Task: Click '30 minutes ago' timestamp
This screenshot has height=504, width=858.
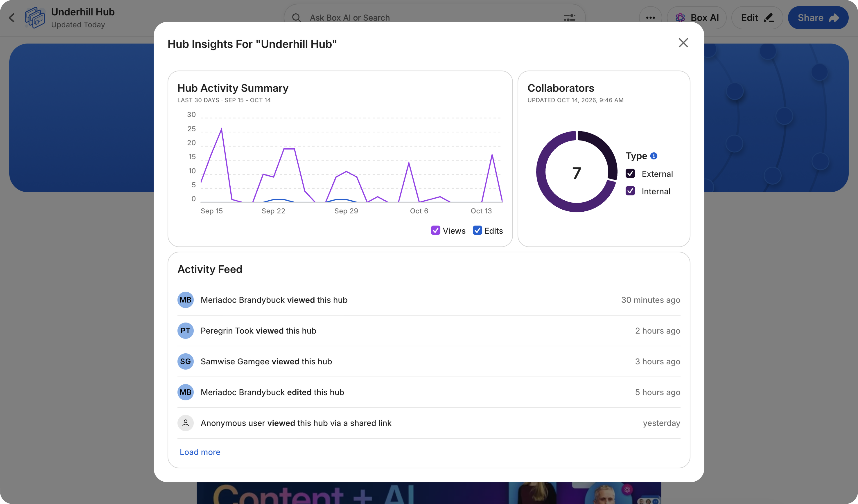Action: tap(651, 300)
